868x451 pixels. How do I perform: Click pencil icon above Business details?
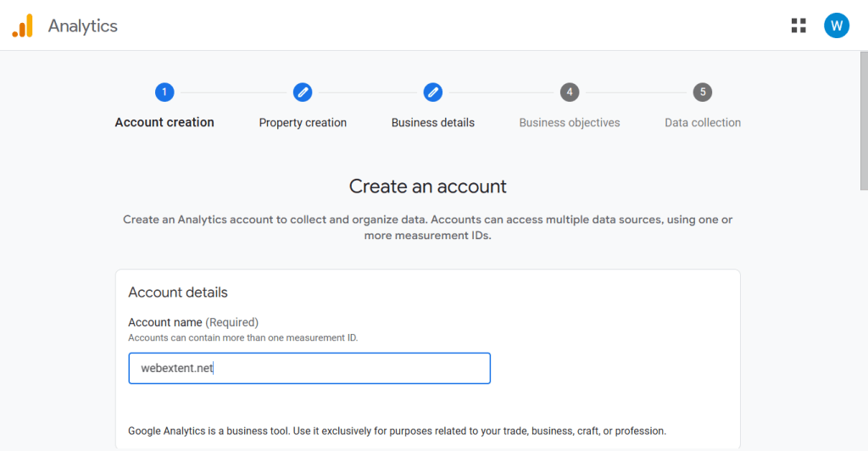click(432, 92)
